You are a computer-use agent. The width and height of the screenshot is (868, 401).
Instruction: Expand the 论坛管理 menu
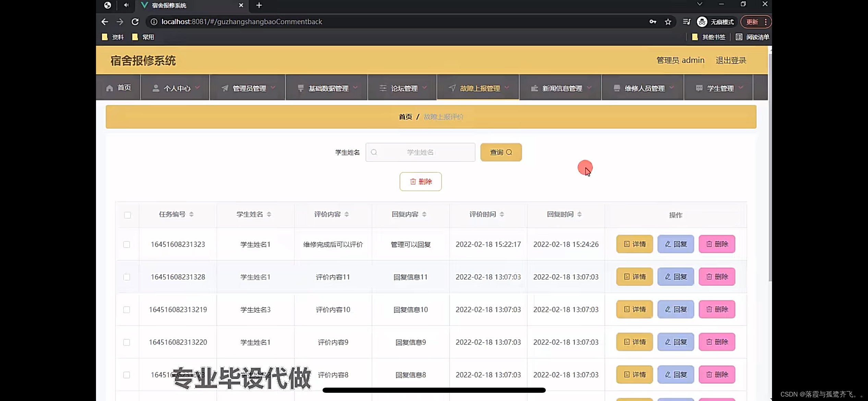402,88
